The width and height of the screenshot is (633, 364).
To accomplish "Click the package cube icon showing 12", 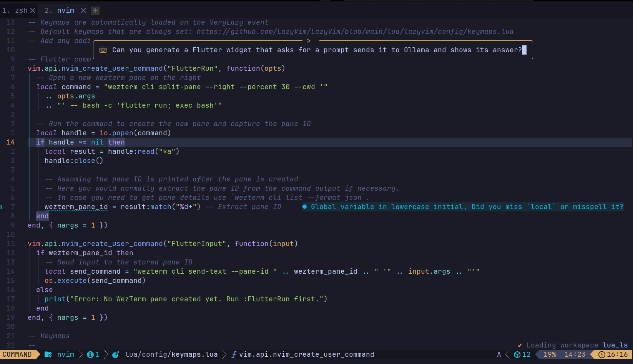I will click(517, 354).
